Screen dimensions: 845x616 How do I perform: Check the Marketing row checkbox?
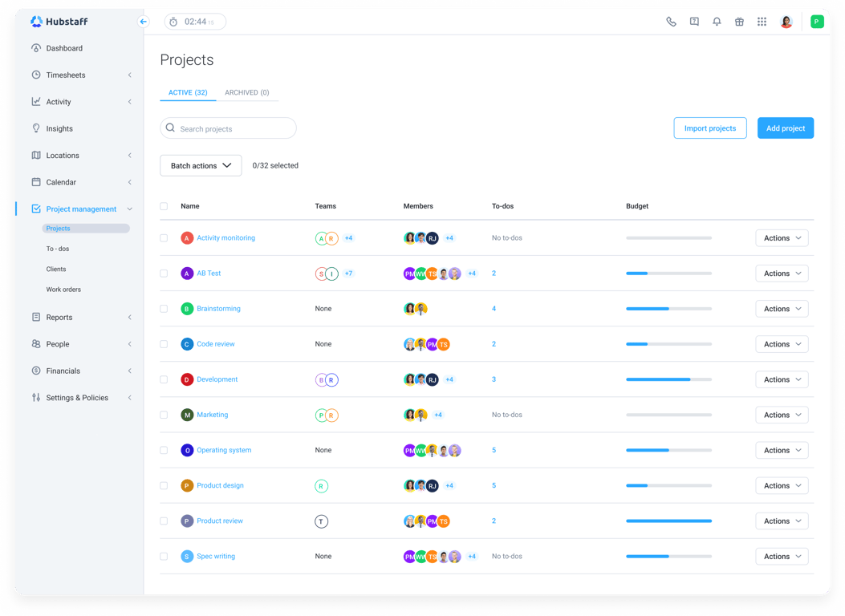click(164, 415)
